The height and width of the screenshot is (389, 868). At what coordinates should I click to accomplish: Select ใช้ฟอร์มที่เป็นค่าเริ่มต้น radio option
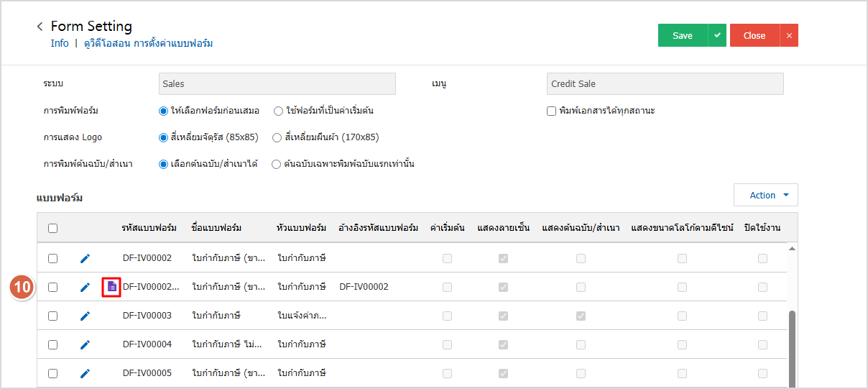pos(278,111)
